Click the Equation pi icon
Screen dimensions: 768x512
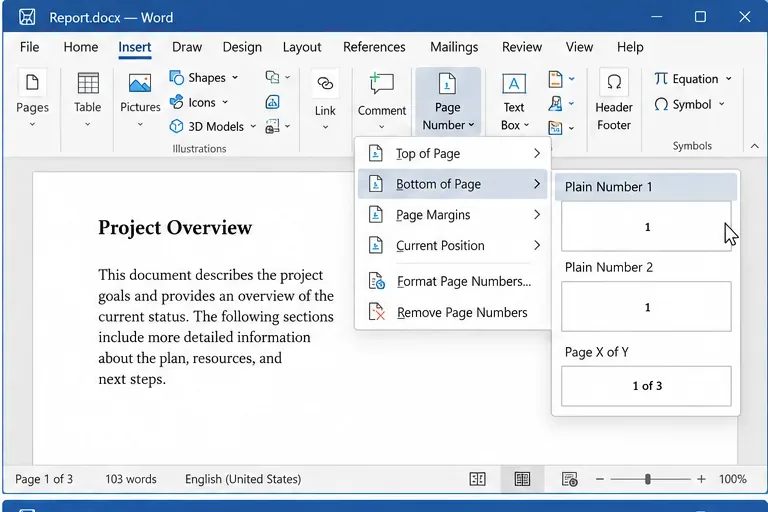[x=661, y=78]
